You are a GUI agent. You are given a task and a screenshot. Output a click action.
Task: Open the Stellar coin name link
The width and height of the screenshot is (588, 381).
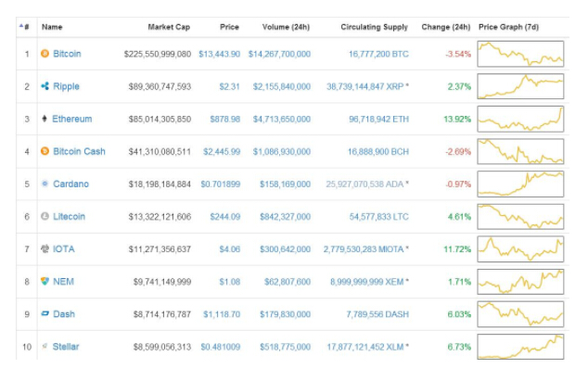click(x=66, y=347)
